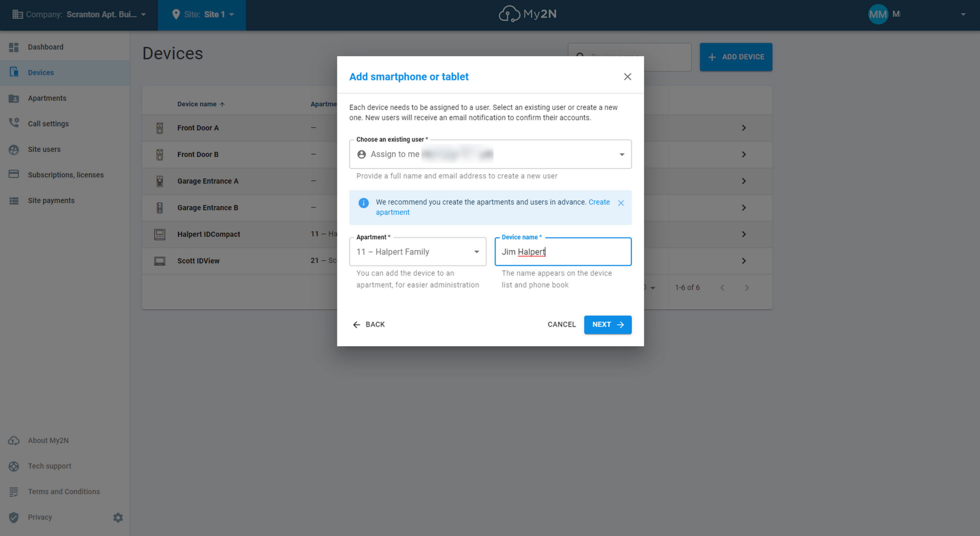This screenshot has width=980, height=536.
Task: Open the Apartment dropdown showing Halpert Family
Action: pos(418,252)
